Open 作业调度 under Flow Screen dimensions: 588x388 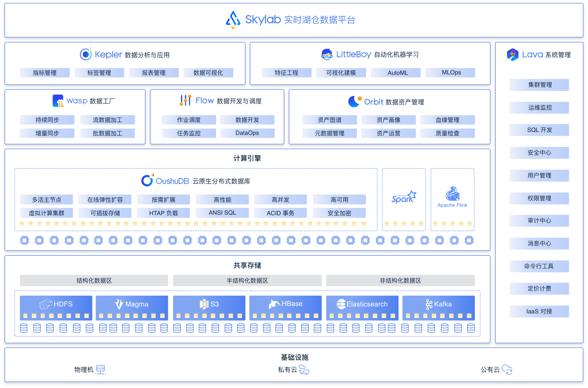pyautogui.click(x=189, y=120)
